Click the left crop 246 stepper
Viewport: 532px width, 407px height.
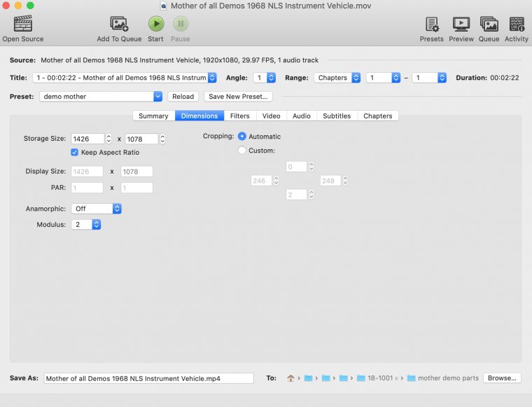coord(276,181)
